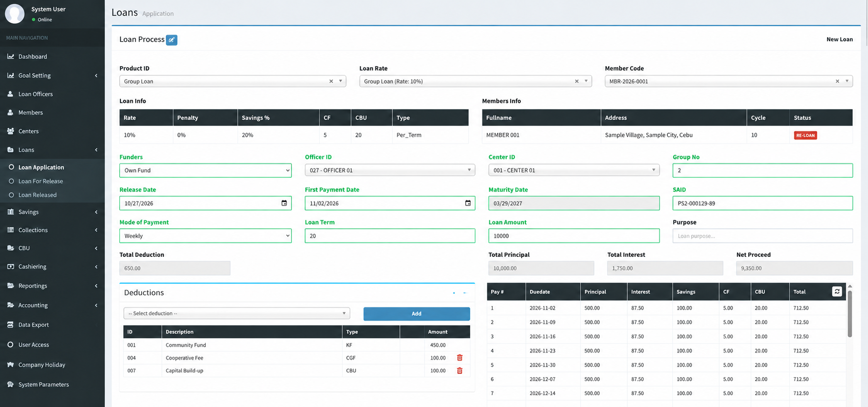Open Loan Released submenu item
The width and height of the screenshot is (868, 407).
point(37,195)
